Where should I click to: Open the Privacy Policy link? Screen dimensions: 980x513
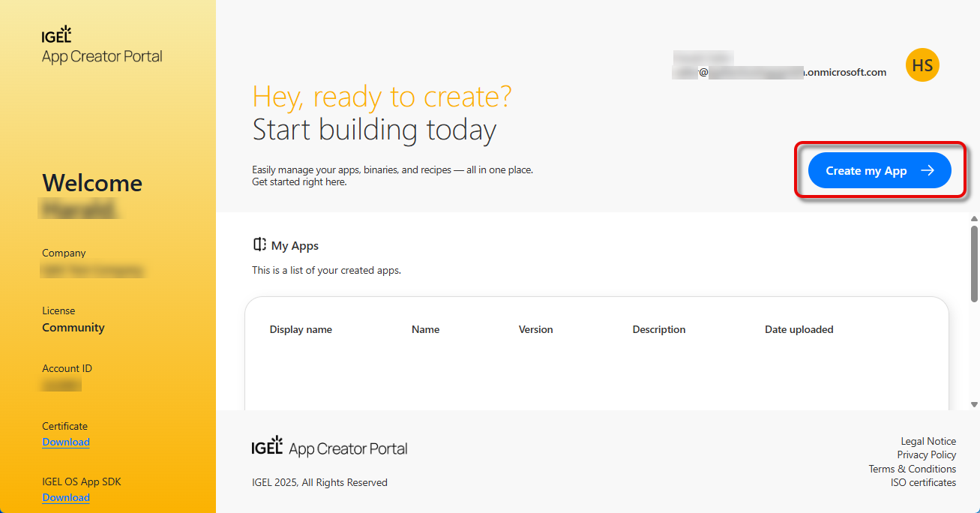pyautogui.click(x=926, y=454)
